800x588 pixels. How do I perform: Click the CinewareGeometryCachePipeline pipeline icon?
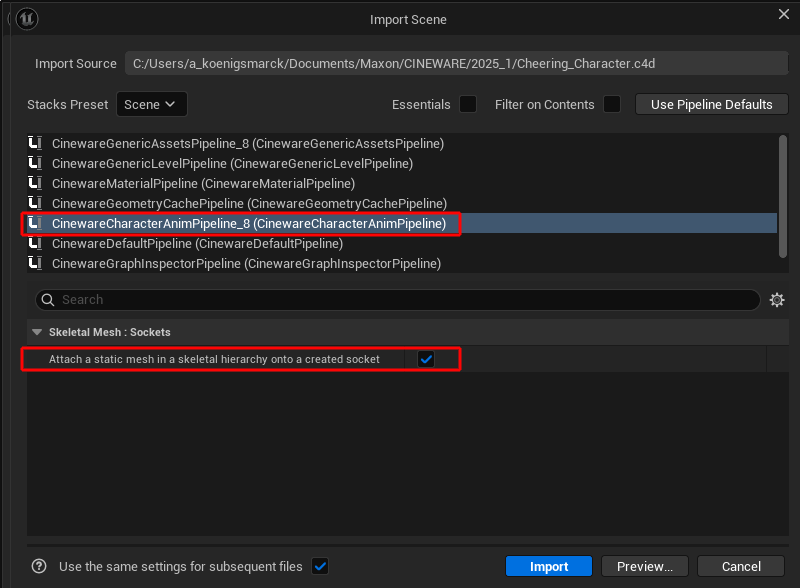37,204
